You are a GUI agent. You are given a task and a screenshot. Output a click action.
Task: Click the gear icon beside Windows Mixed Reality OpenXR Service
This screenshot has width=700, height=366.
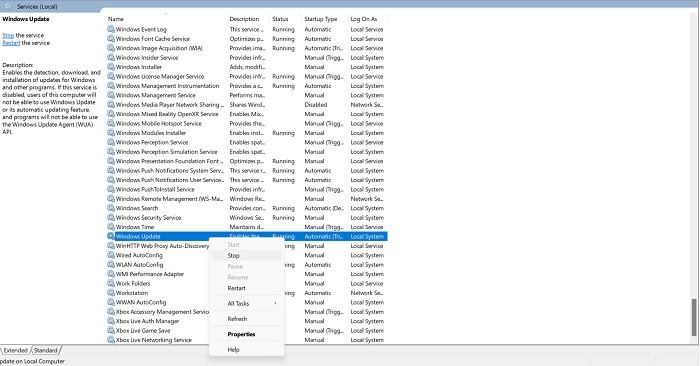click(x=111, y=113)
